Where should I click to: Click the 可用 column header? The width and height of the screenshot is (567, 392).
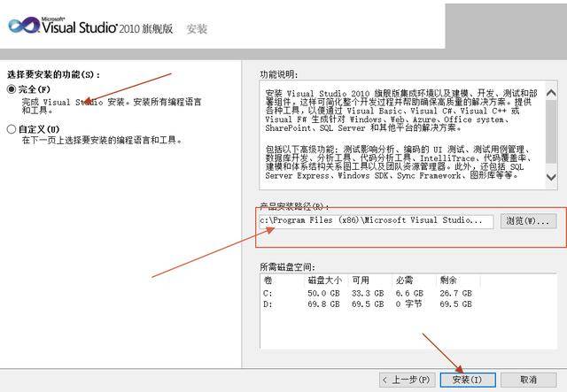pyautogui.click(x=361, y=281)
